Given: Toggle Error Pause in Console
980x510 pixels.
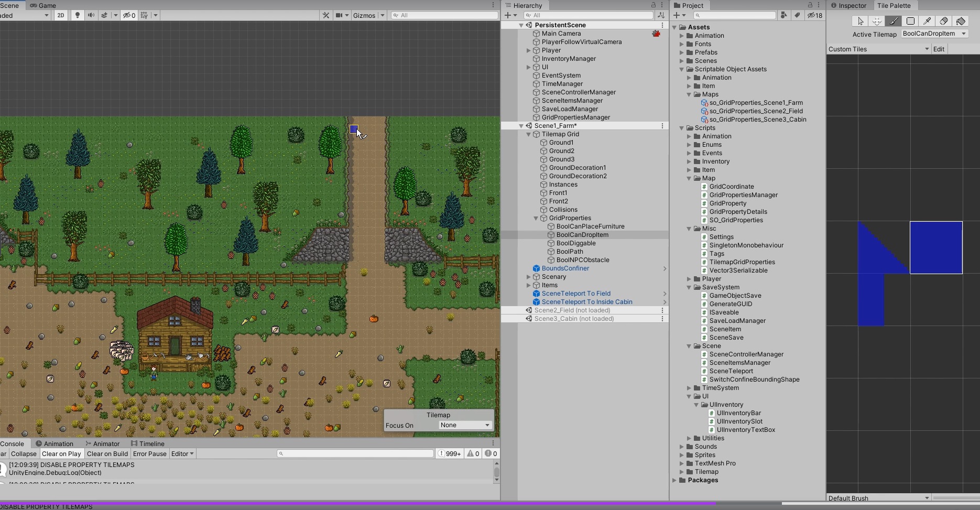Looking at the screenshot, I should [149, 454].
